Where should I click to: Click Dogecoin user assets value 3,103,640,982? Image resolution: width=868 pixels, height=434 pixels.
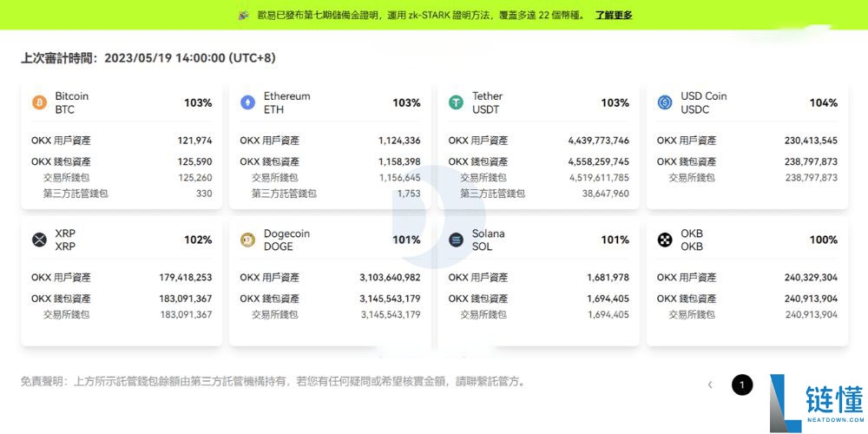click(x=391, y=278)
